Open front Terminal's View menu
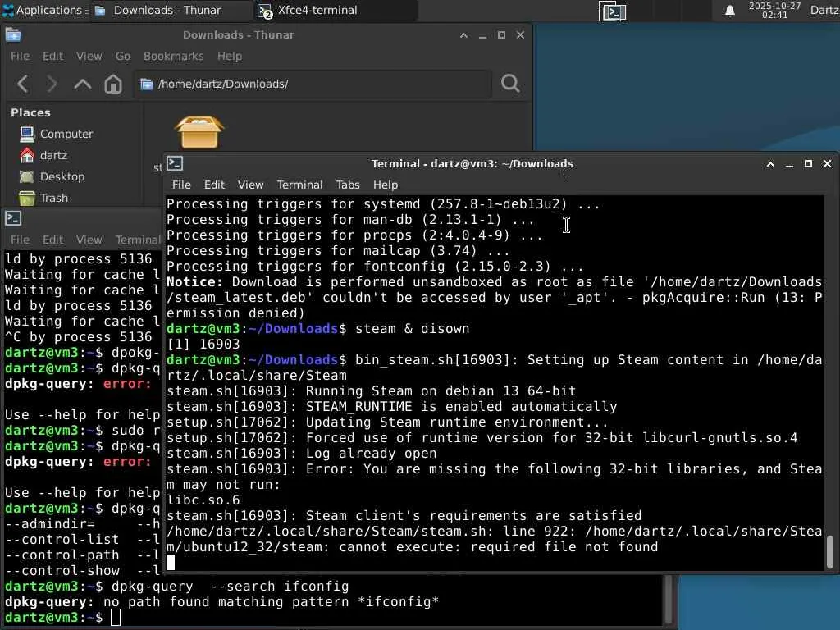Image resolution: width=840 pixels, height=630 pixels. (x=251, y=185)
